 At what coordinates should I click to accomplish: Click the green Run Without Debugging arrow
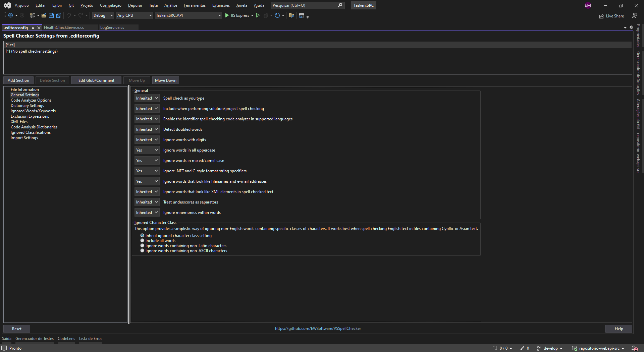258,15
